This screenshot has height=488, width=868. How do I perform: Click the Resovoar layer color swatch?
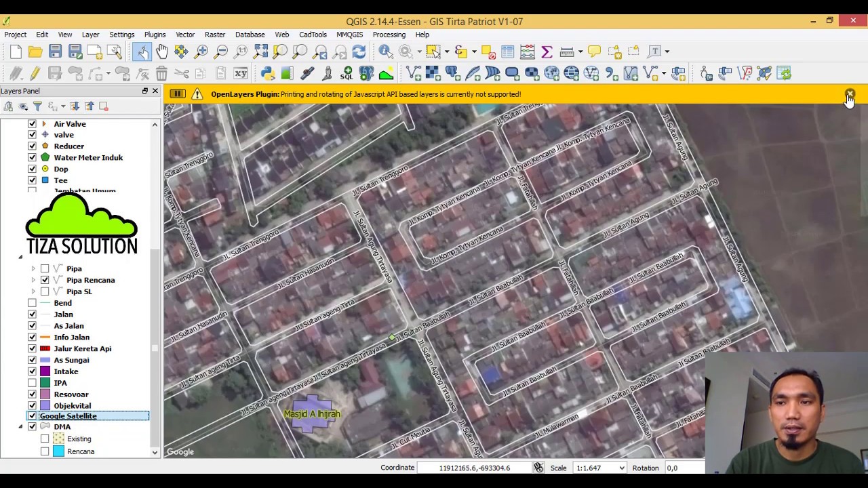45,394
